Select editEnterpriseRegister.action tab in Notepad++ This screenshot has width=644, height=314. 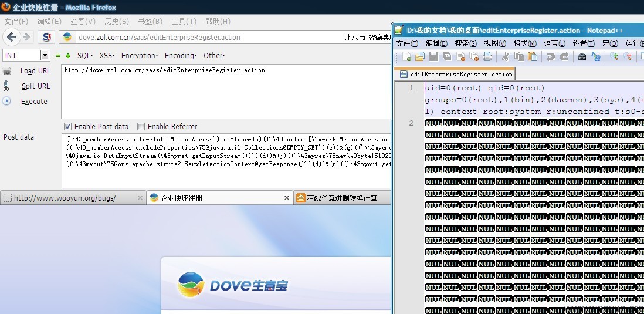(456, 74)
